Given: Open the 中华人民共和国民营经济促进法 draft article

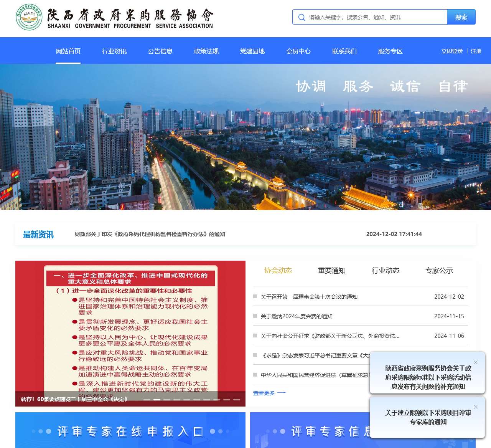Looking at the screenshot, I should click(x=315, y=375).
